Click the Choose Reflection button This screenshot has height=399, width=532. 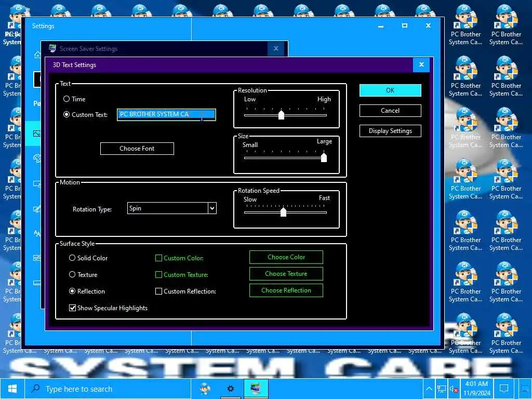click(286, 290)
